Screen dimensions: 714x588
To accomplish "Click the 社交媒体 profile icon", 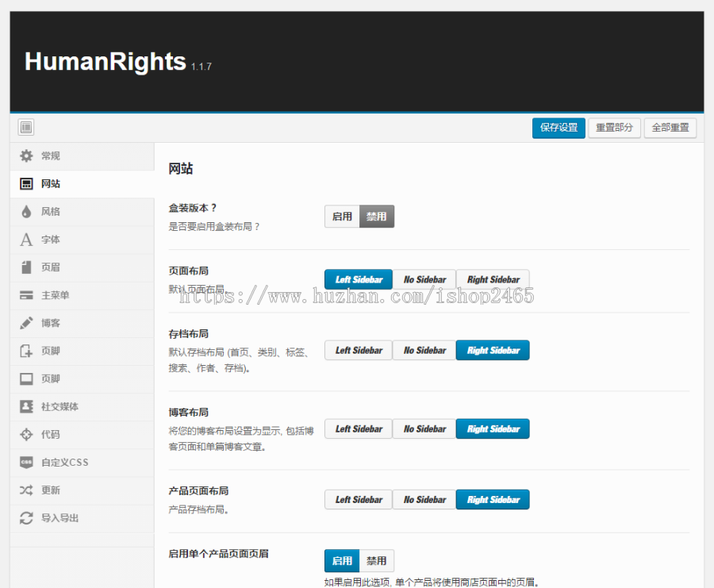I will [x=26, y=405].
